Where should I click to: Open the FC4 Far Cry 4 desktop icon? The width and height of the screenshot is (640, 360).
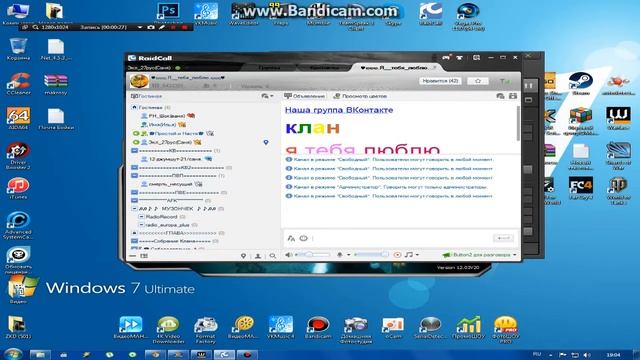point(581,188)
